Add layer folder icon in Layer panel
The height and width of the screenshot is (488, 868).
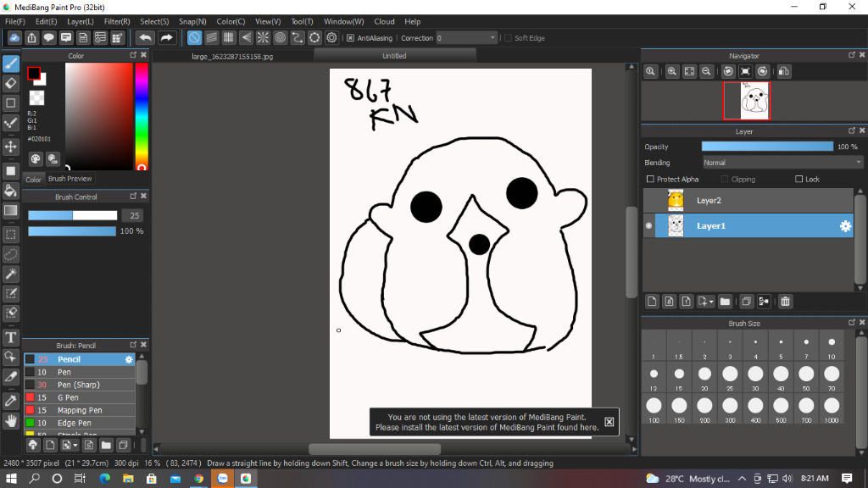tap(725, 302)
